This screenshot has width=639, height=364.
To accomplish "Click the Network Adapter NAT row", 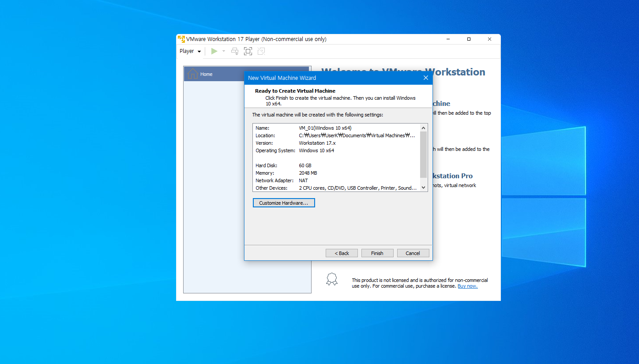I will (337, 180).
